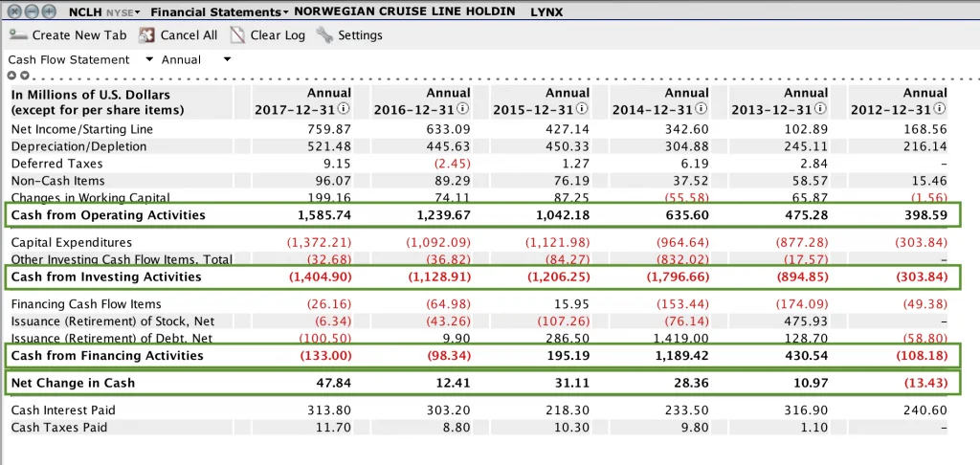The image size is (980, 465).
Task: Click the Clear Log label
Action: click(278, 35)
